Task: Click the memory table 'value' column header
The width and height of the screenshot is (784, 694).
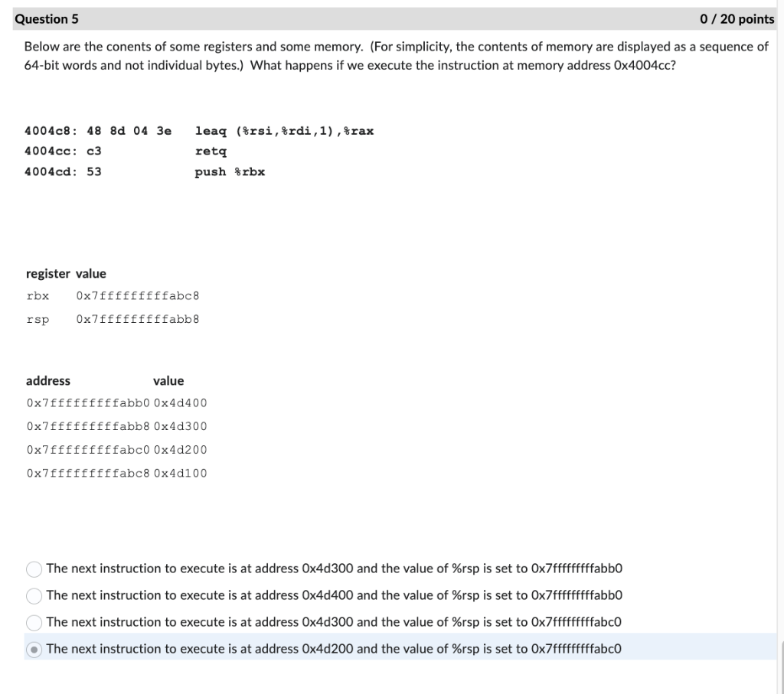Action: (x=168, y=381)
